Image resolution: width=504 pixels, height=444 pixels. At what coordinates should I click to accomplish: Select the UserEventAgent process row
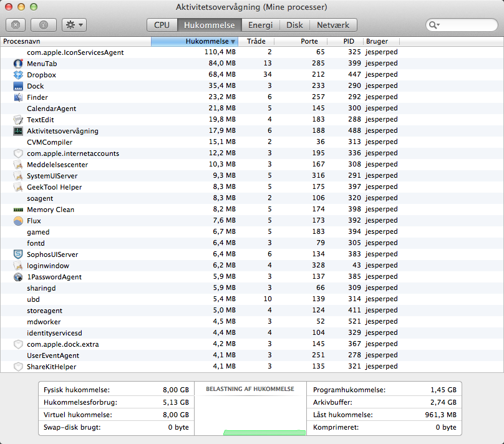pyautogui.click(x=252, y=355)
